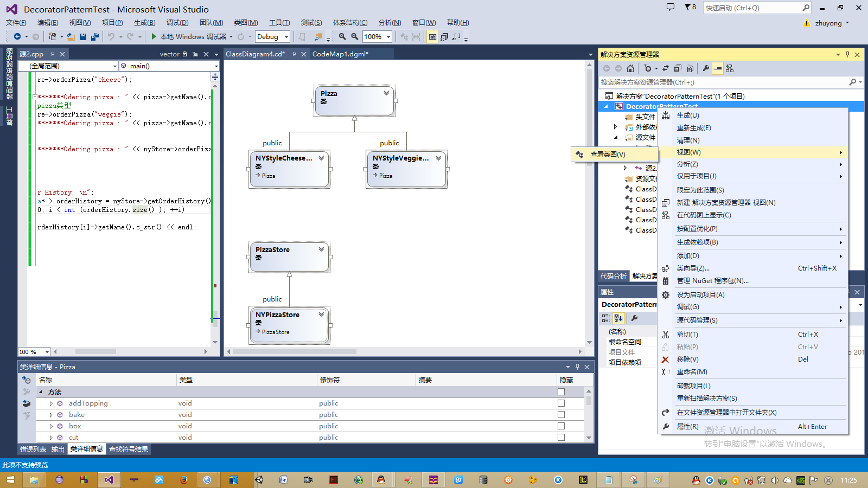Open the 错误列表 bottom tab

(33, 449)
